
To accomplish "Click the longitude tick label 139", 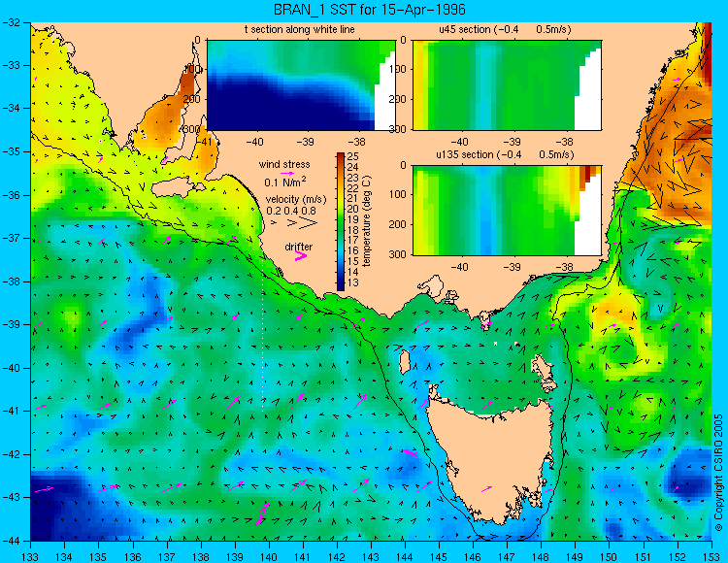I will click(x=235, y=557).
